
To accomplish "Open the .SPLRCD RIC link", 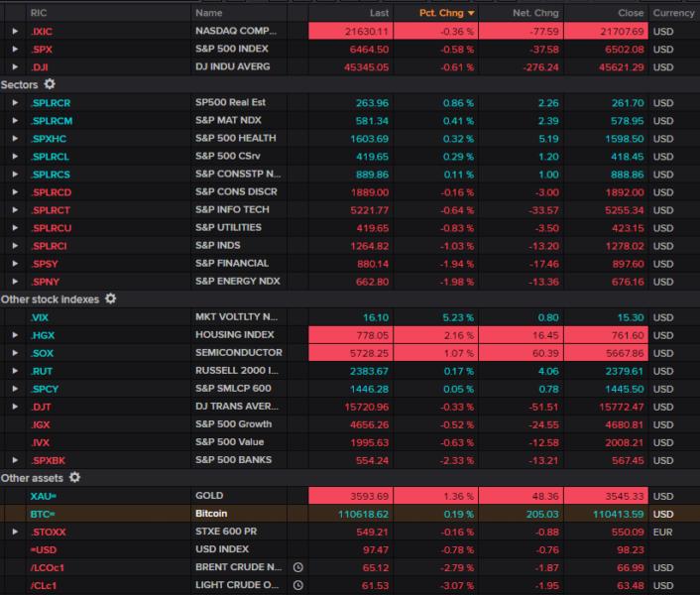I will tap(51, 192).
